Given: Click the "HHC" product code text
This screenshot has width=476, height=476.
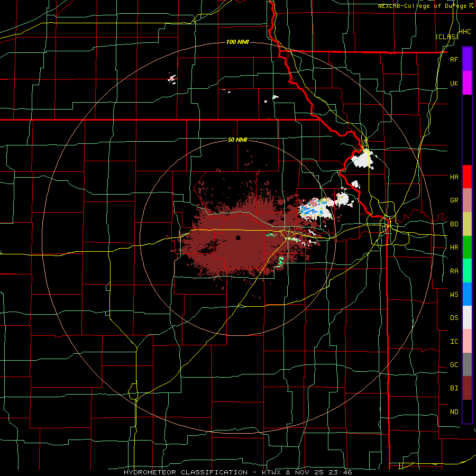Looking at the screenshot, I should [x=465, y=32].
